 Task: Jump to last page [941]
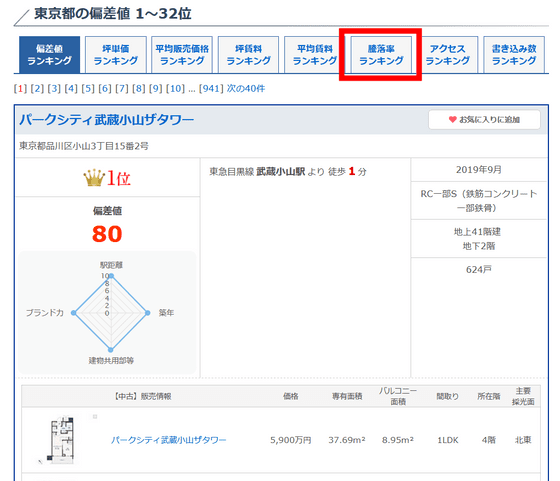[211, 88]
